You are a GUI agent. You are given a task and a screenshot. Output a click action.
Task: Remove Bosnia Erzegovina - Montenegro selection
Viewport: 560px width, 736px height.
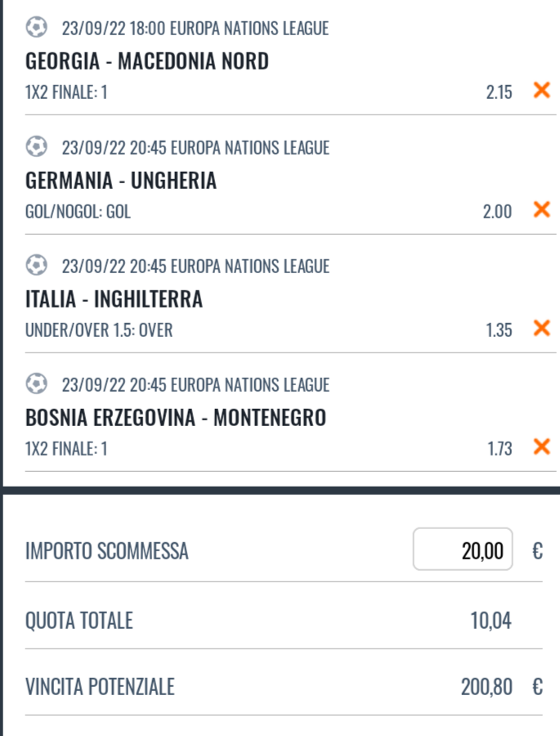(542, 447)
